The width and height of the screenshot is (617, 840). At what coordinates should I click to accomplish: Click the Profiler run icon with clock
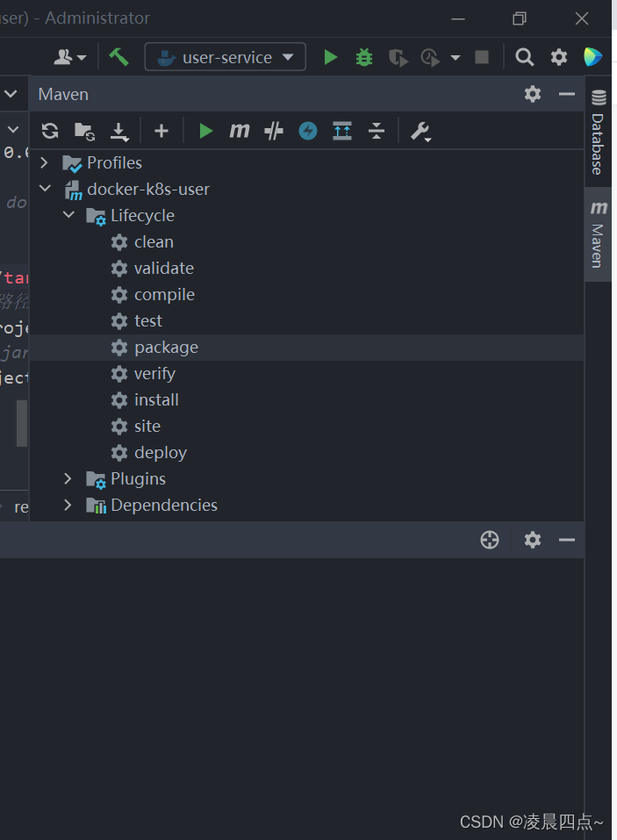pyautogui.click(x=431, y=57)
